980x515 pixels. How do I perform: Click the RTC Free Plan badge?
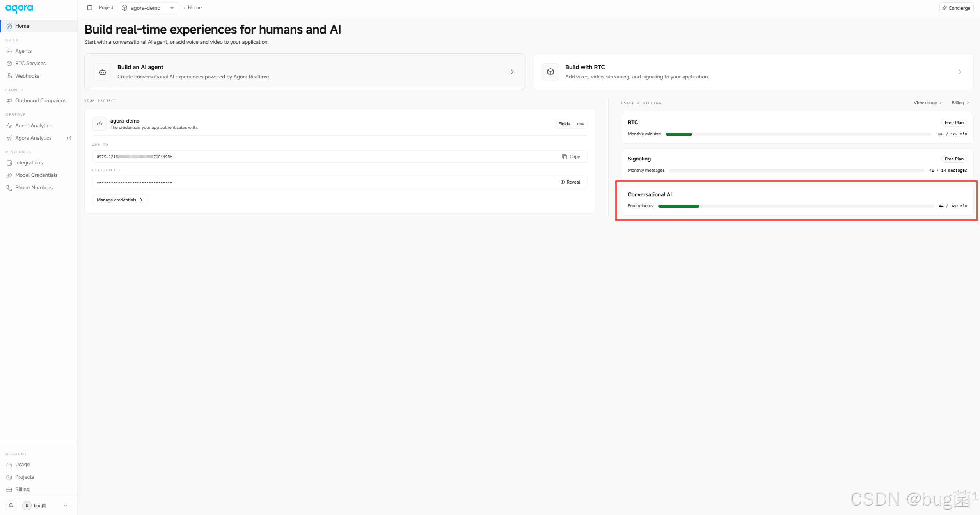(x=954, y=123)
